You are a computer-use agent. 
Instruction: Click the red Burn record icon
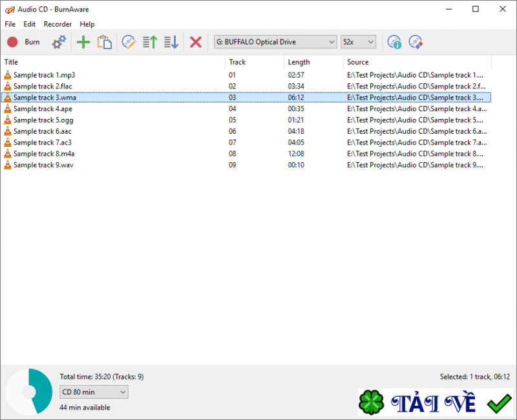(x=12, y=42)
